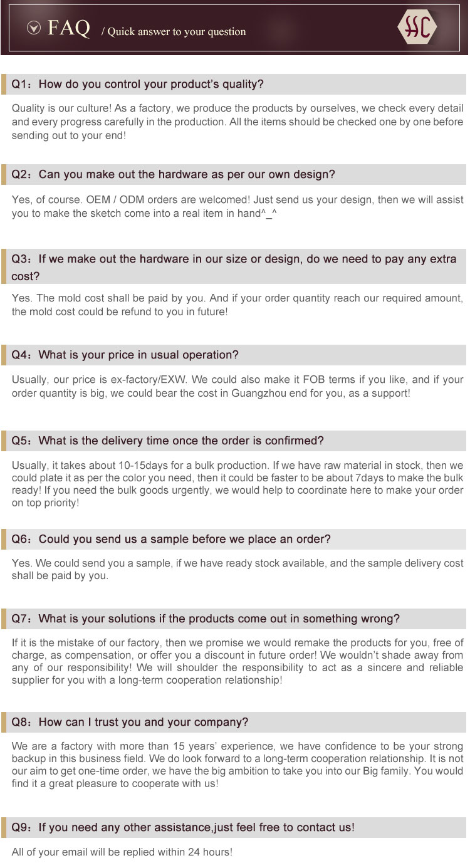The height and width of the screenshot is (868, 470).
Task: Click the mold cost answer paragraph
Action: 237,305
